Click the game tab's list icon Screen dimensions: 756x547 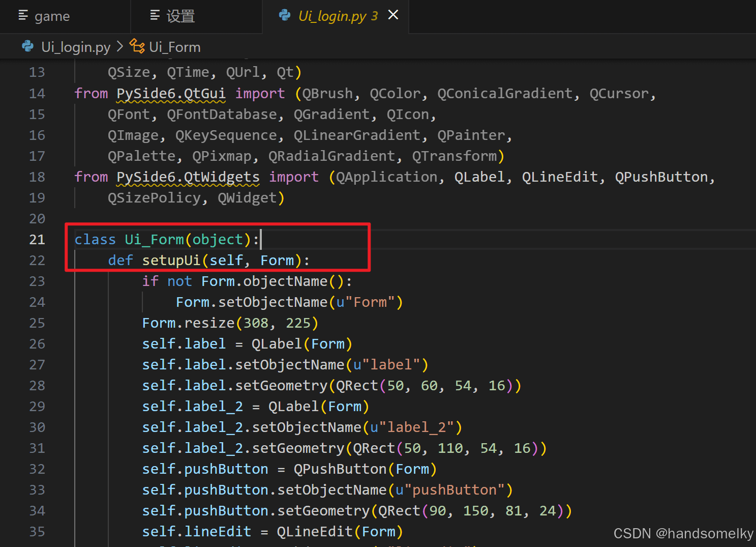click(x=23, y=15)
